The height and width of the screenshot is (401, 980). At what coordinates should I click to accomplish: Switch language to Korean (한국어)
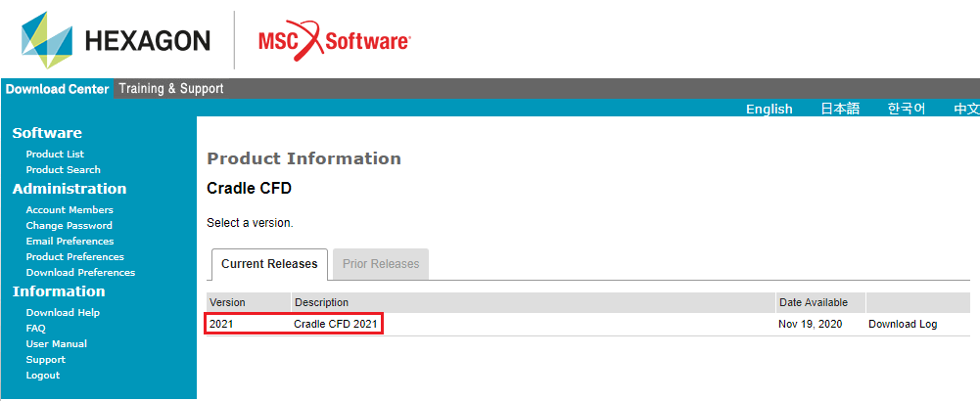click(x=906, y=109)
